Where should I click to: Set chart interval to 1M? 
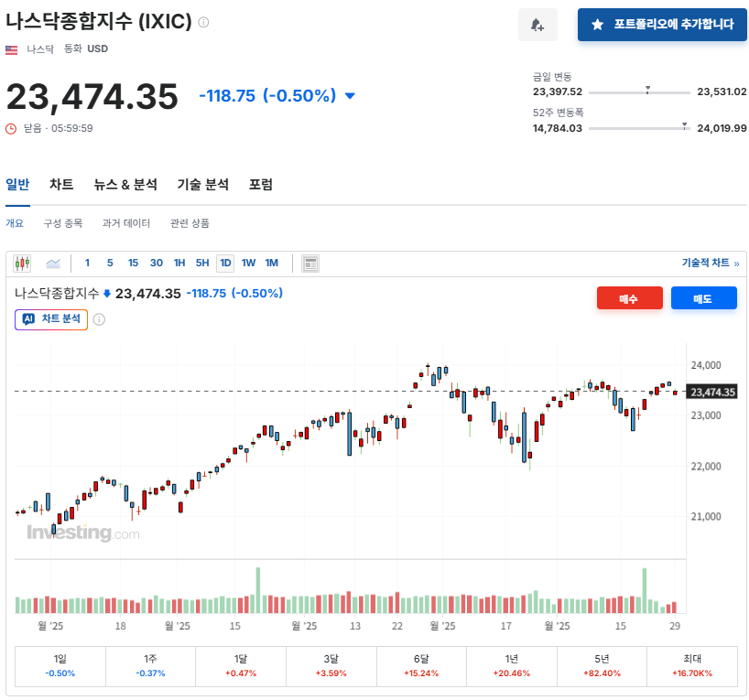coord(272,264)
